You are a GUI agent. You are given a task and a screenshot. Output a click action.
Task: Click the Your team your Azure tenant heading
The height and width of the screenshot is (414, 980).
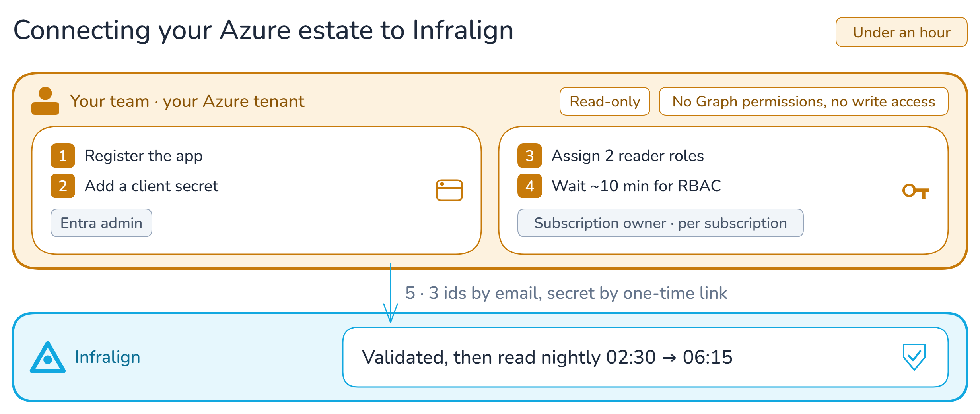[x=187, y=101]
